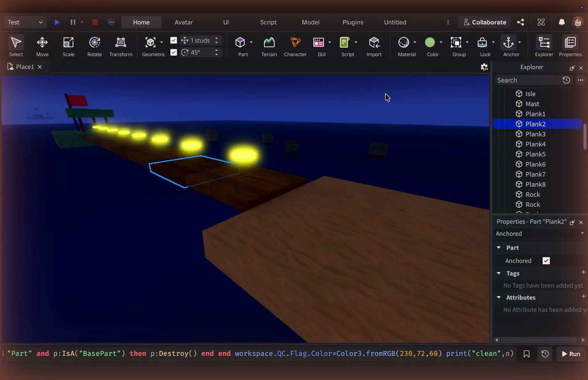This screenshot has height=380, width=588.
Task: Click the Import icon
Action: click(x=374, y=42)
